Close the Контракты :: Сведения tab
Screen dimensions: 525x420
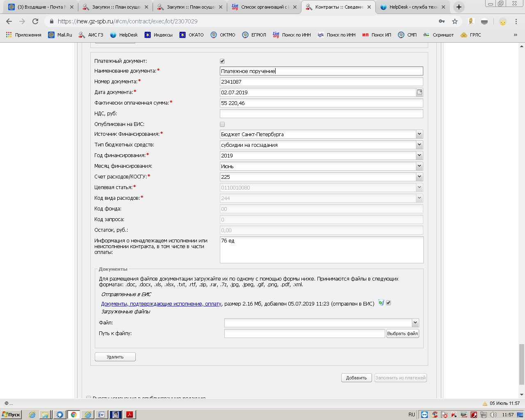369,7
